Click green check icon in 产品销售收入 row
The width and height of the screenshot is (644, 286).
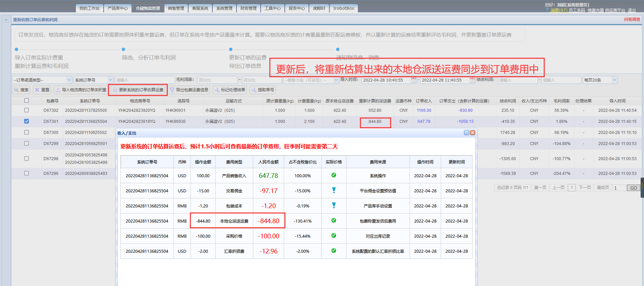[334, 175]
